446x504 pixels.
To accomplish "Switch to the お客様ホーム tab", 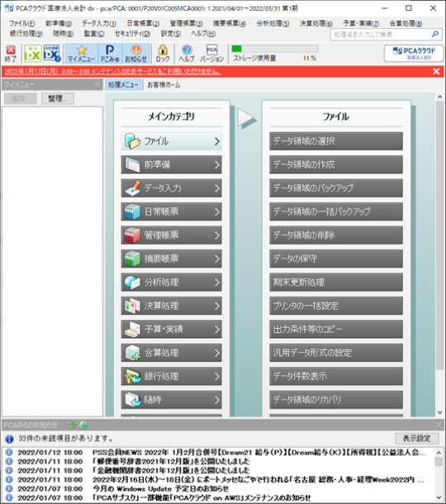I will [x=164, y=85].
